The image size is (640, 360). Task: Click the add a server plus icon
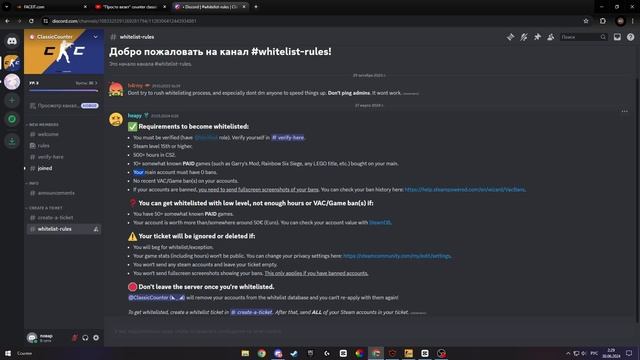pyautogui.click(x=12, y=100)
